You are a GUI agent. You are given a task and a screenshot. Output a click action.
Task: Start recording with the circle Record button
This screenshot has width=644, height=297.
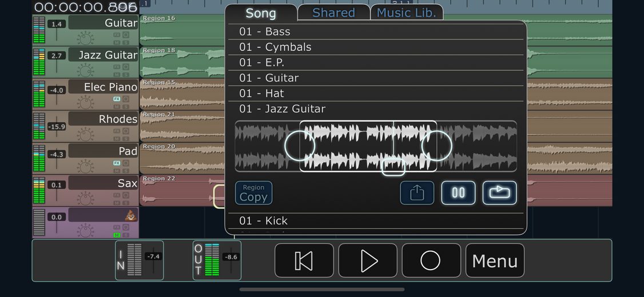click(x=431, y=260)
